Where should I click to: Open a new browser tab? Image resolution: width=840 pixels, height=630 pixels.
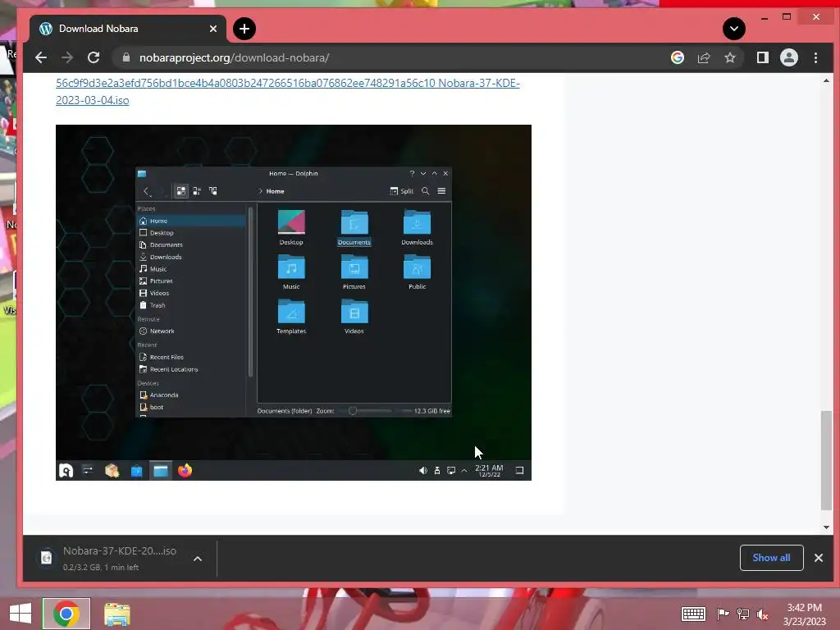[x=244, y=29]
